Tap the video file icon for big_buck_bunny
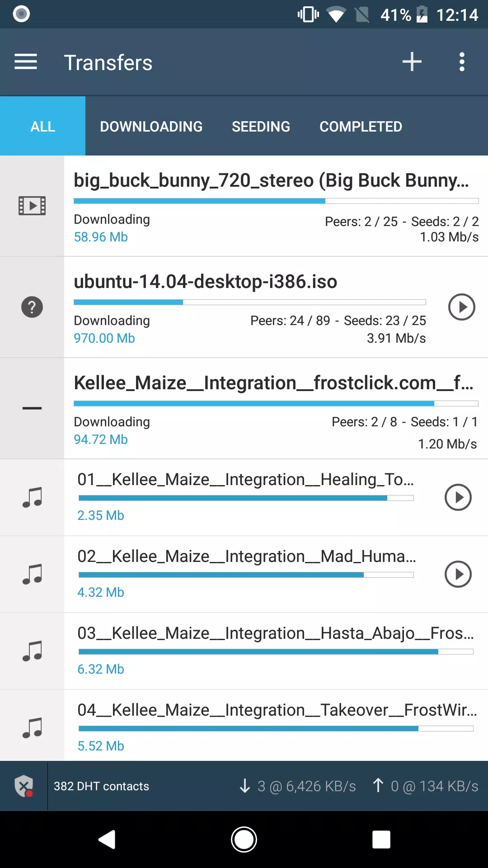488x868 pixels. pyautogui.click(x=32, y=206)
